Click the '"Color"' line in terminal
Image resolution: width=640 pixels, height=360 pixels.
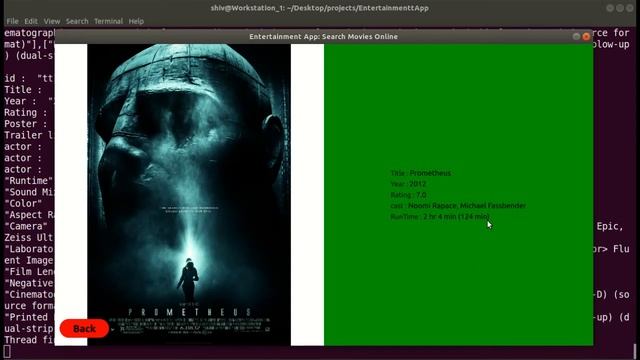(23, 204)
